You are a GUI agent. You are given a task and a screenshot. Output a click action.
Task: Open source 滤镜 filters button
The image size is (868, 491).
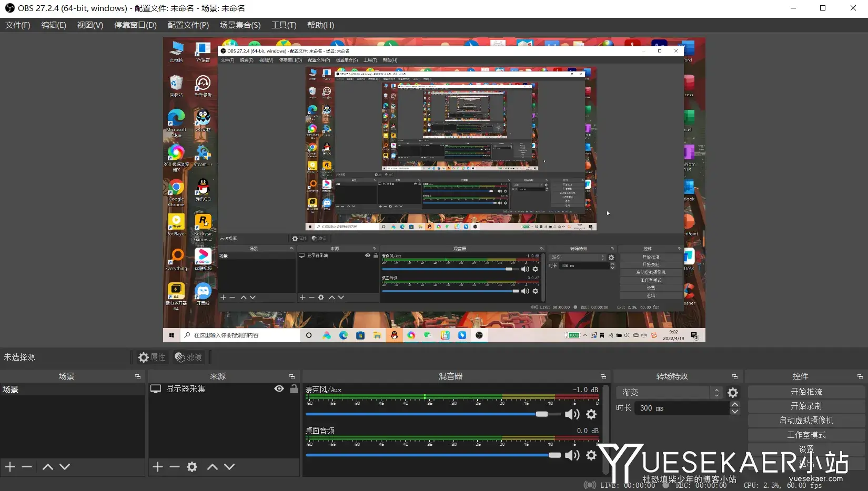(x=188, y=357)
